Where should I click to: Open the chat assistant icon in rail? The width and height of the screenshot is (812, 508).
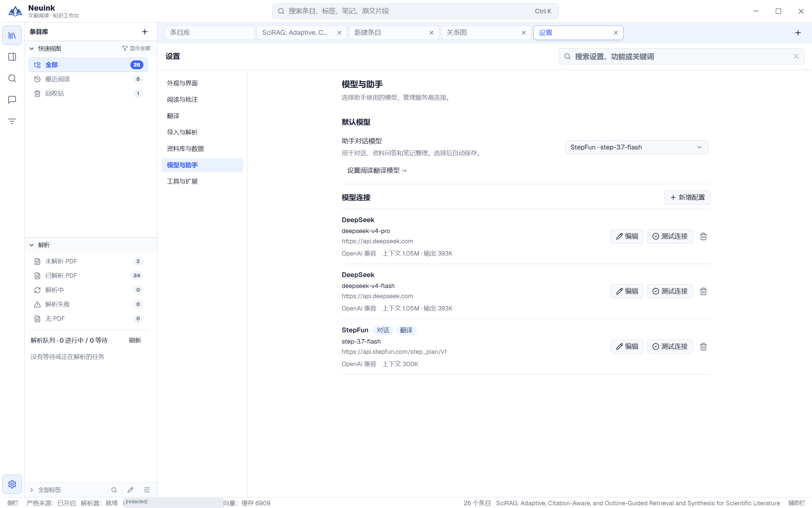click(12, 100)
